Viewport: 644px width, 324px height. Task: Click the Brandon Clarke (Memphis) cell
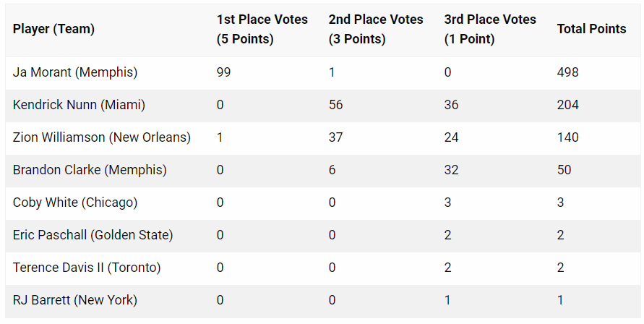[90, 170]
